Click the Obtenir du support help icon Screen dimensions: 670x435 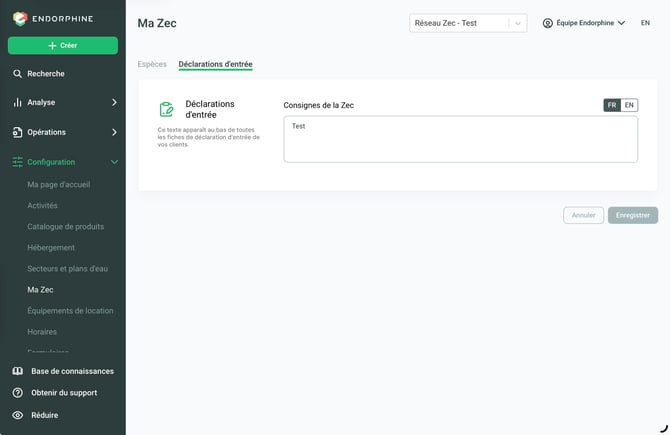tap(18, 393)
